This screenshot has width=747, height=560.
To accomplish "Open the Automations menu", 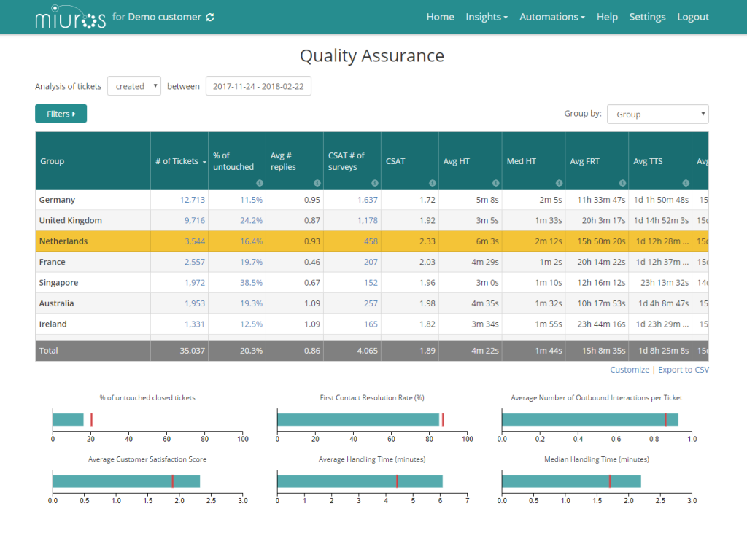I will click(x=551, y=17).
